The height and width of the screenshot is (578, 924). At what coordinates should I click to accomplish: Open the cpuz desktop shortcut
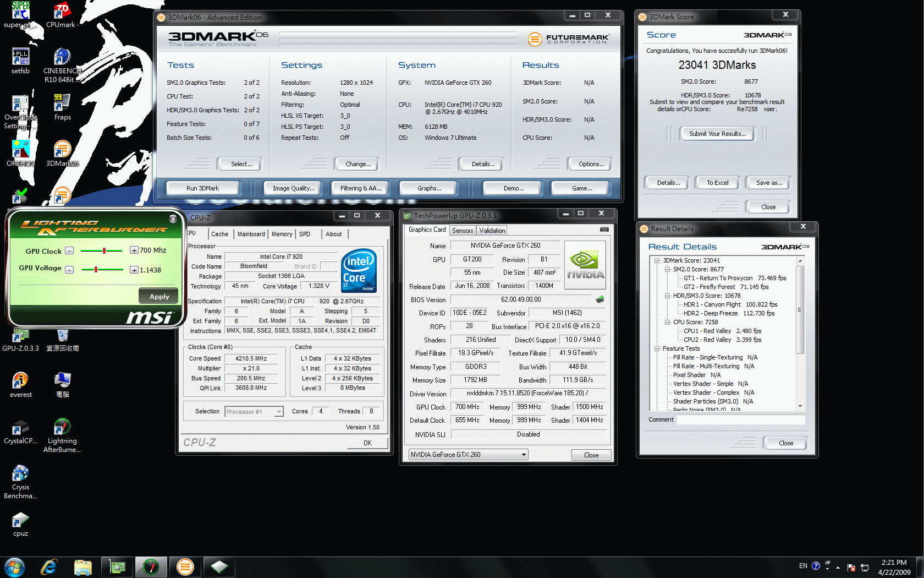click(20, 523)
